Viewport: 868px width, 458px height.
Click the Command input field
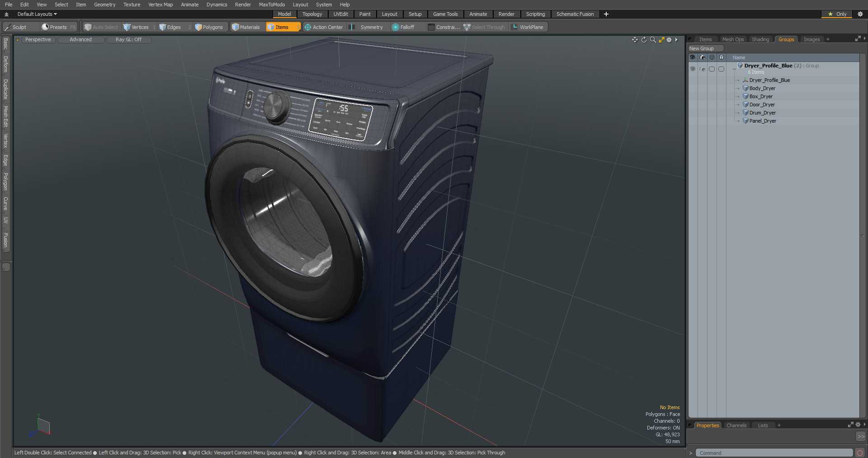pyautogui.click(x=774, y=453)
